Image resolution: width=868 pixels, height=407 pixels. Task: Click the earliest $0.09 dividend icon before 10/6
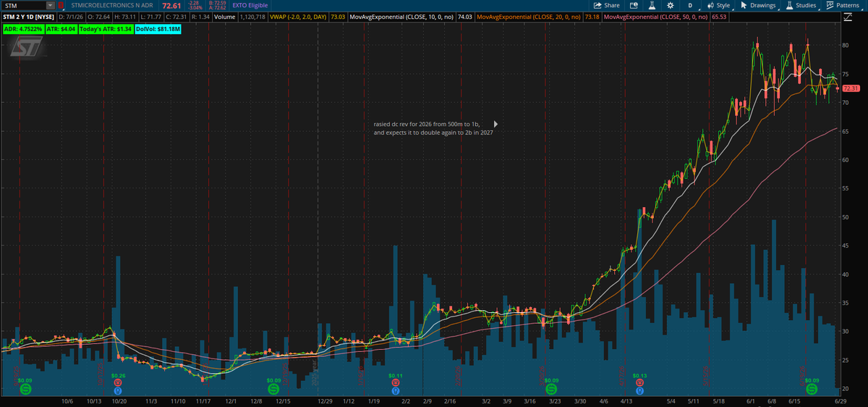[x=25, y=390]
